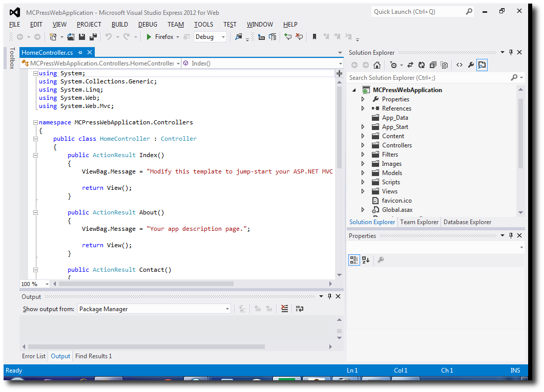
Task: Open the Index() member navigation dropdown
Action: pyautogui.click(x=263, y=63)
